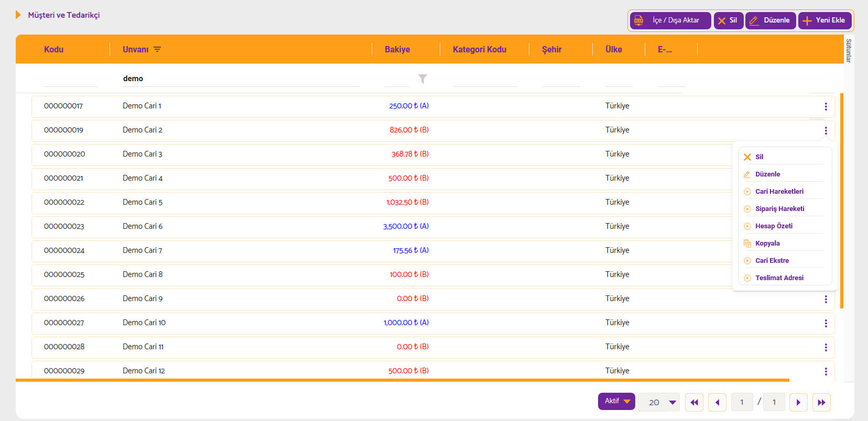Click the horizontal orange scrollbar

click(x=403, y=380)
